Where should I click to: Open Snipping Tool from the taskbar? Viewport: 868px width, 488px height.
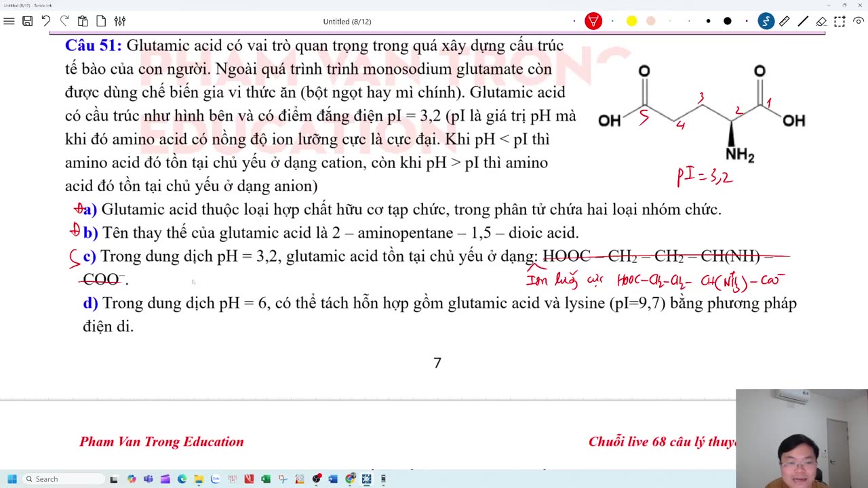283,479
